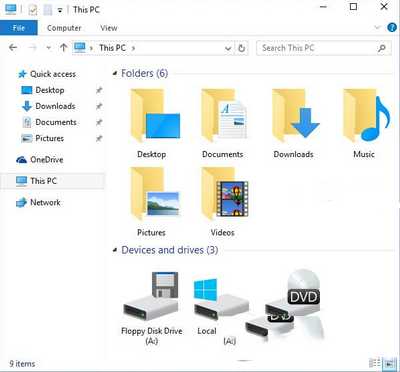The height and width of the screenshot is (372, 400).
Task: Unpin Pictures using its pin icon
Action: [99, 138]
